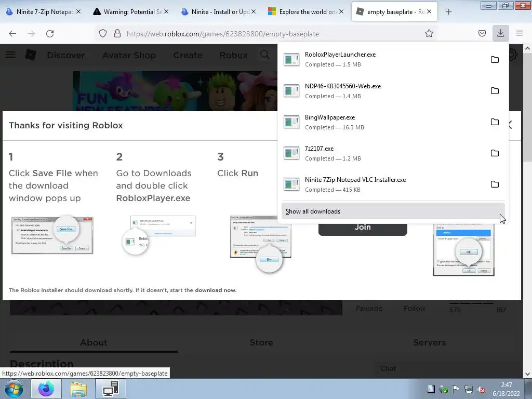Click the network tray icon
The image size is (532, 399).
point(469,390)
